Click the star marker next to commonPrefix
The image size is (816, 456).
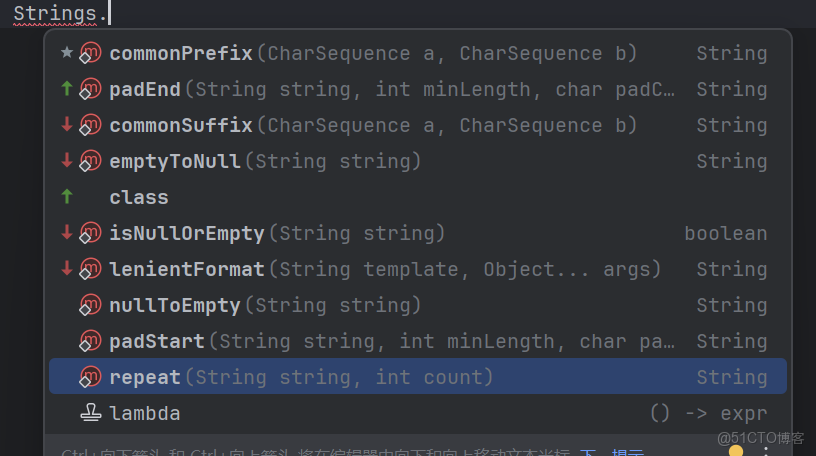(67, 53)
